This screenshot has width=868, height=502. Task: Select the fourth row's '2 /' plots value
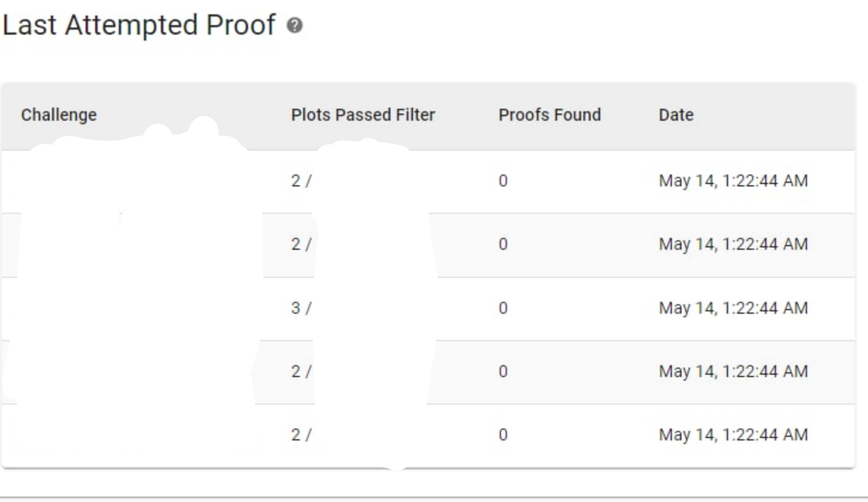click(x=301, y=372)
